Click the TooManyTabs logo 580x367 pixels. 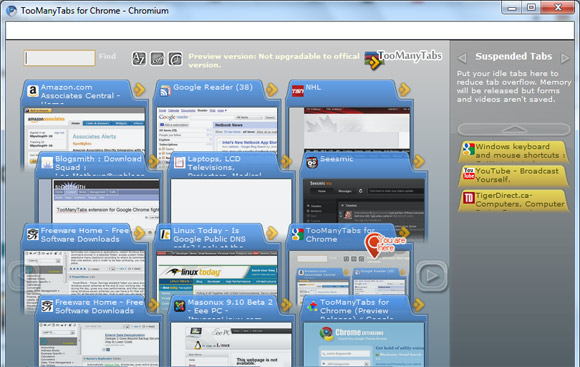coord(403,58)
